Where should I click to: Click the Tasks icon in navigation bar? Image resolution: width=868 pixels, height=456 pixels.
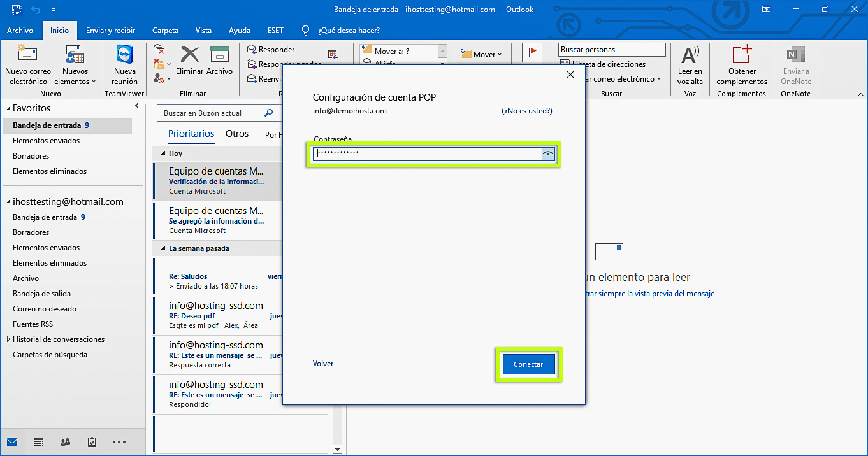coord(92,441)
